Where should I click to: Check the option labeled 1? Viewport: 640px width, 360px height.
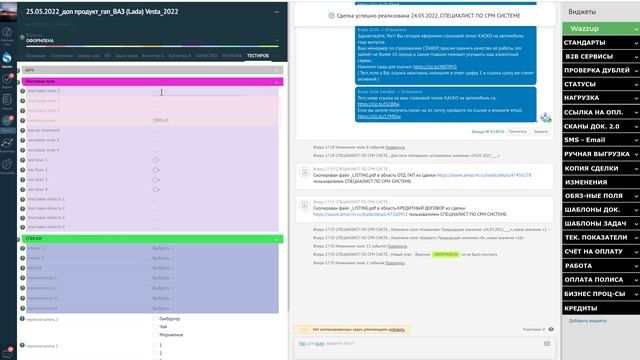(x=155, y=345)
